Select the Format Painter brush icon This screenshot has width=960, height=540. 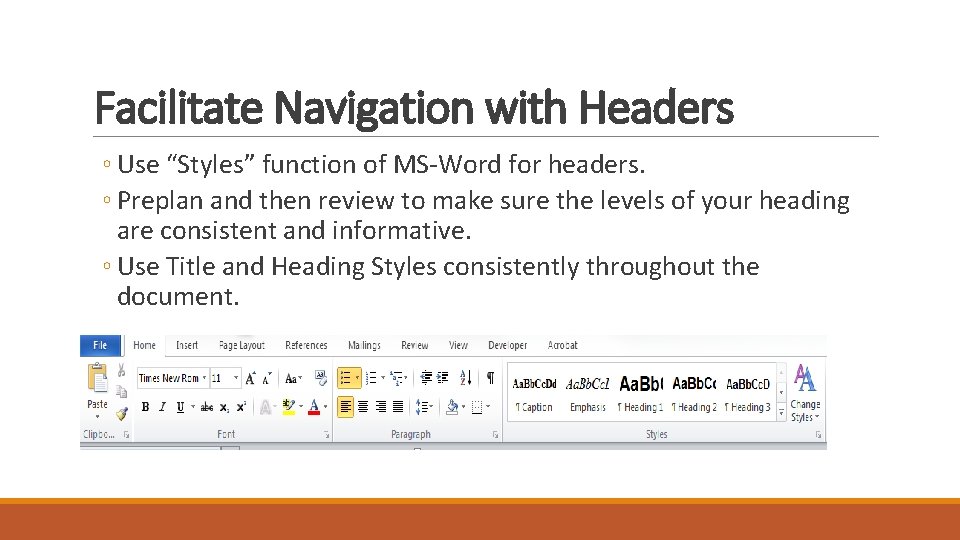(x=122, y=413)
